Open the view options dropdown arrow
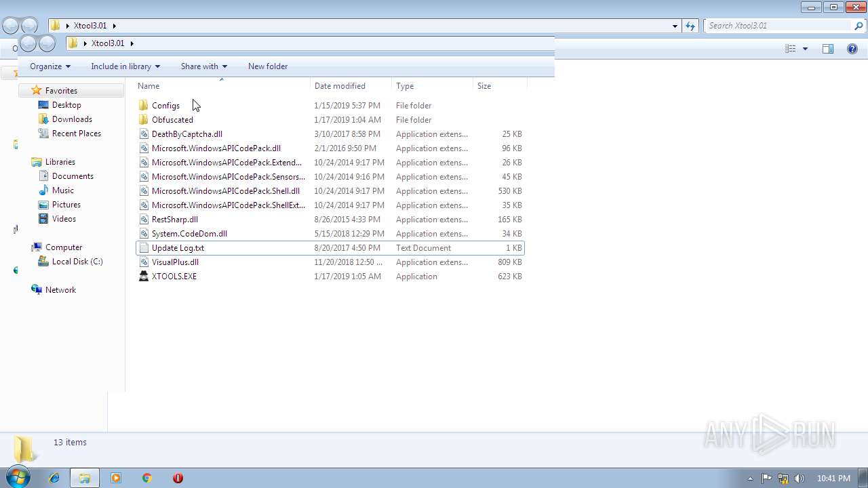 (805, 49)
